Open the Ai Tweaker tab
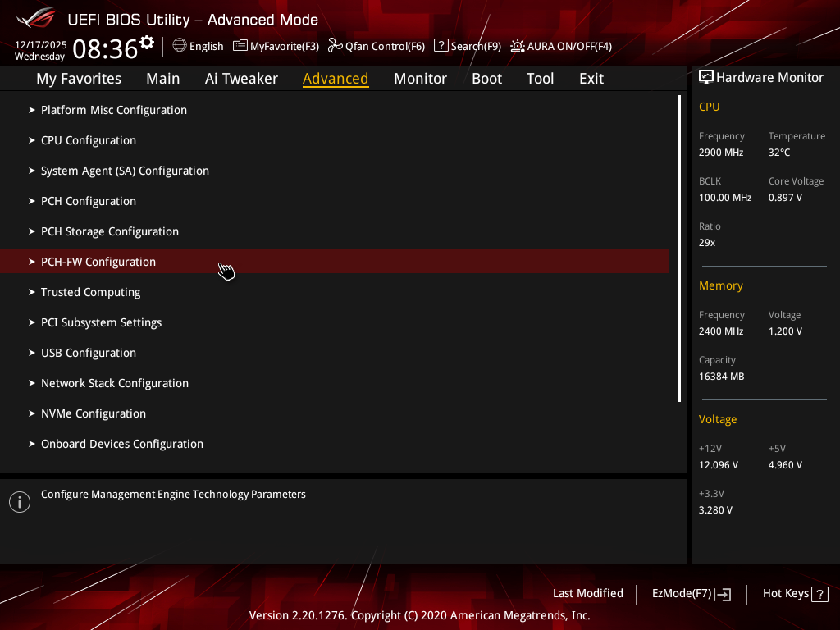 pos(241,79)
